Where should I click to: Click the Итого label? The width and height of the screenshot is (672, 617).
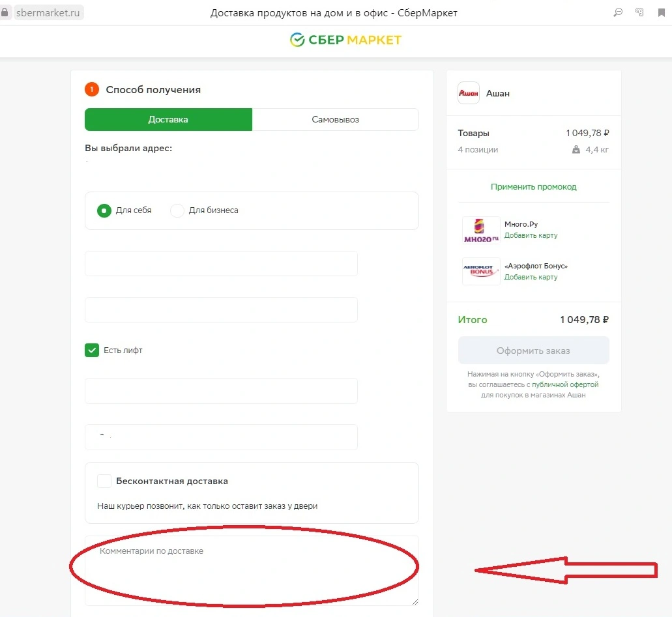(473, 320)
